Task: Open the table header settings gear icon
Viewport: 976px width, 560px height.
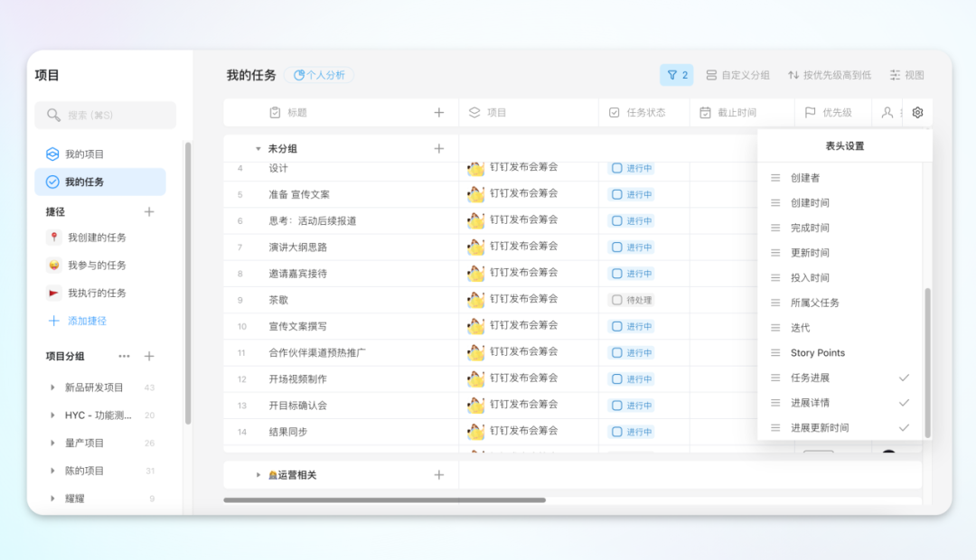Action: [917, 113]
